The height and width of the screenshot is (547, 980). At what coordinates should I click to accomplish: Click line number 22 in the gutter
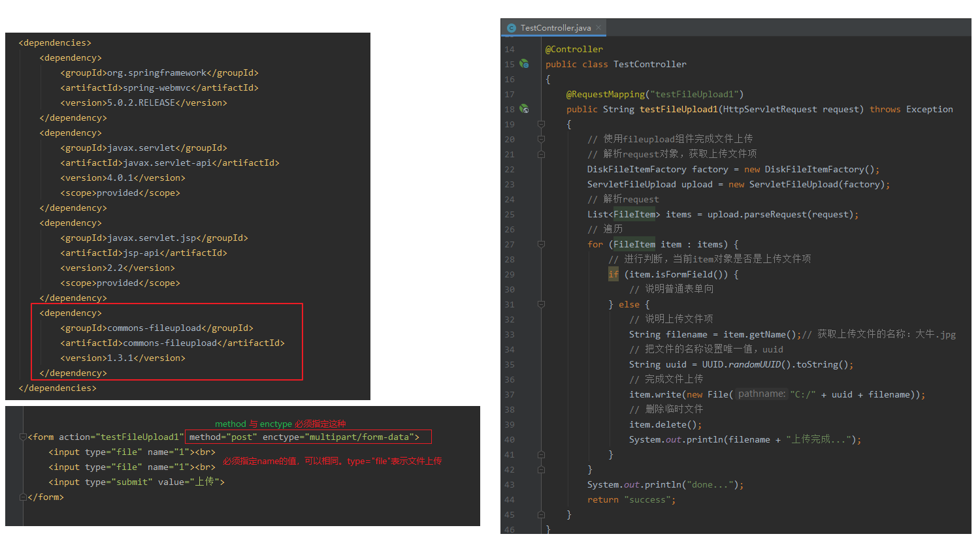[x=510, y=169]
